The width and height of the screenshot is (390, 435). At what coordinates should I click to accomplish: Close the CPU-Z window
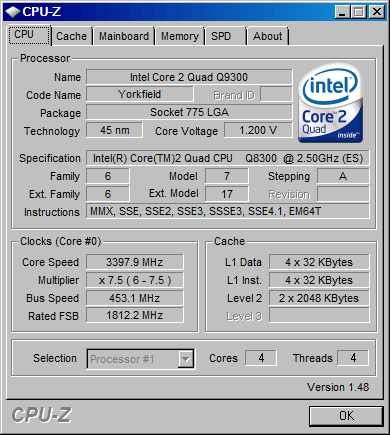377,12
